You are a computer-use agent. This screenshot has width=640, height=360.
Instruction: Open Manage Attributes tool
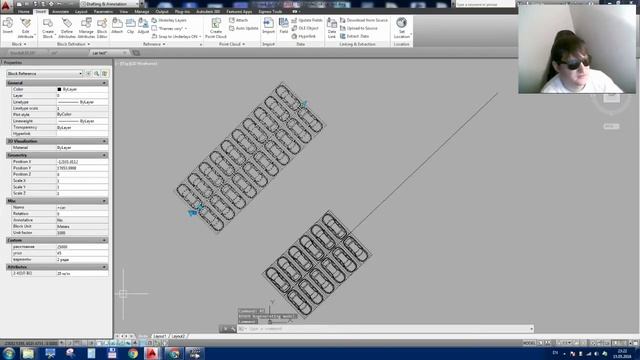86,28
